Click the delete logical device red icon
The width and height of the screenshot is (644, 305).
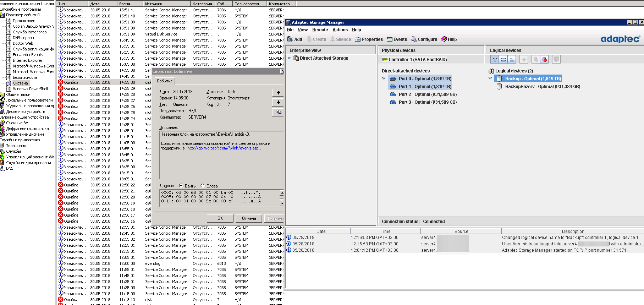click(x=544, y=60)
